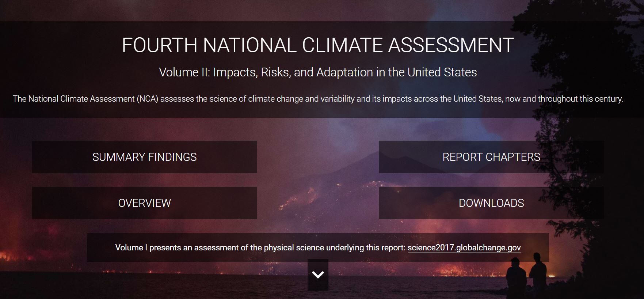Click the "(NCA)" abbreviation in the description
The height and width of the screenshot is (299, 644).
[x=147, y=99]
